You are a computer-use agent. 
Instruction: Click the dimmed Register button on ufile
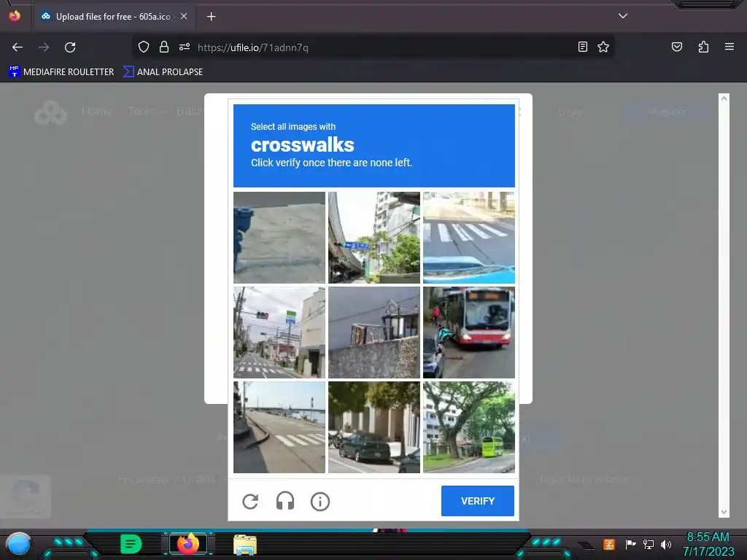tap(667, 112)
